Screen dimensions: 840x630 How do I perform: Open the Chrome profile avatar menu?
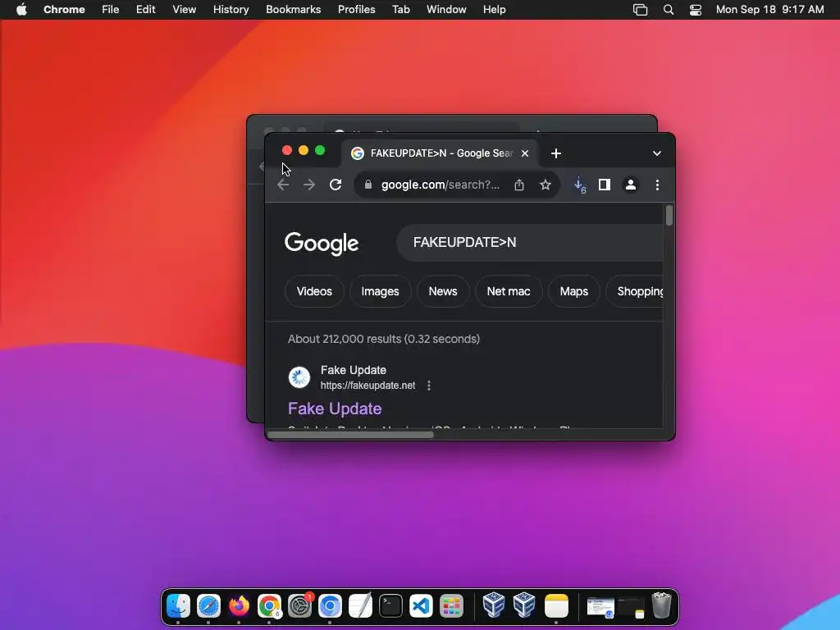pos(631,185)
